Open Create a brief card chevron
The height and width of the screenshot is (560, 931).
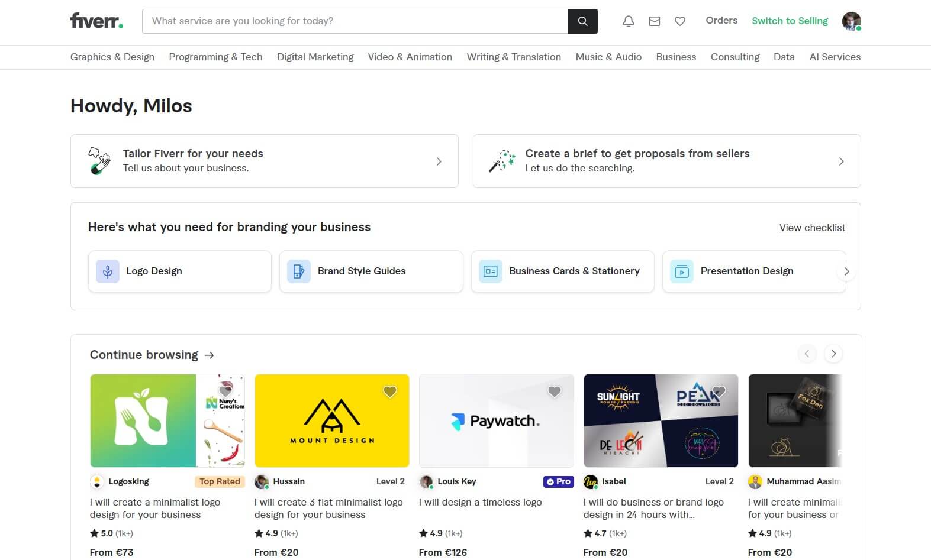842,161
